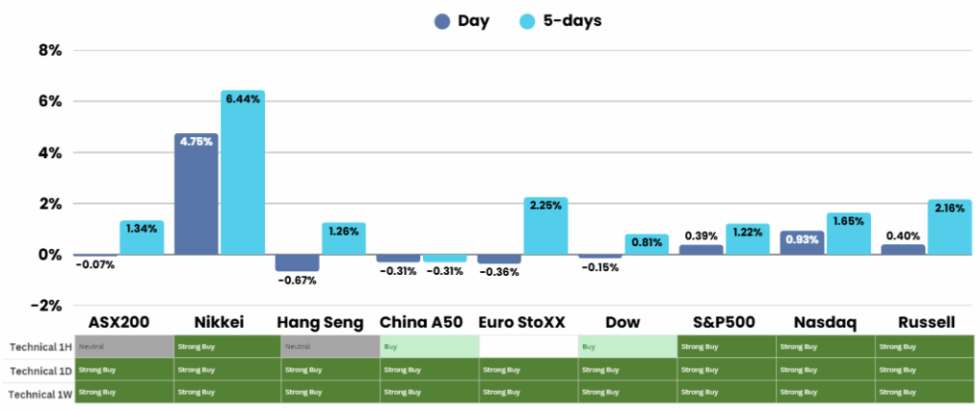This screenshot has height=410, width=980.
Task: Select the Technical 1H row label
Action: pyautogui.click(x=39, y=347)
